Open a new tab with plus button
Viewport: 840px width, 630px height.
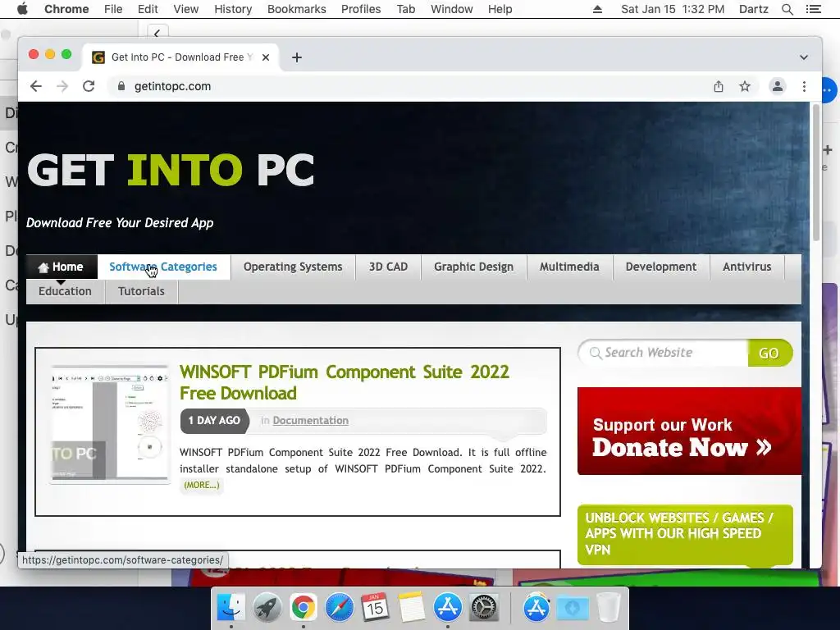coord(297,57)
